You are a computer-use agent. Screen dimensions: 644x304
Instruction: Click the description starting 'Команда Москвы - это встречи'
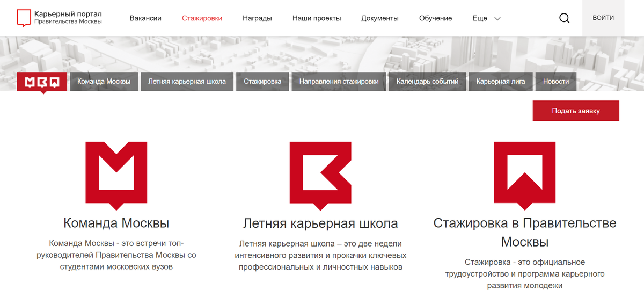[116, 255]
